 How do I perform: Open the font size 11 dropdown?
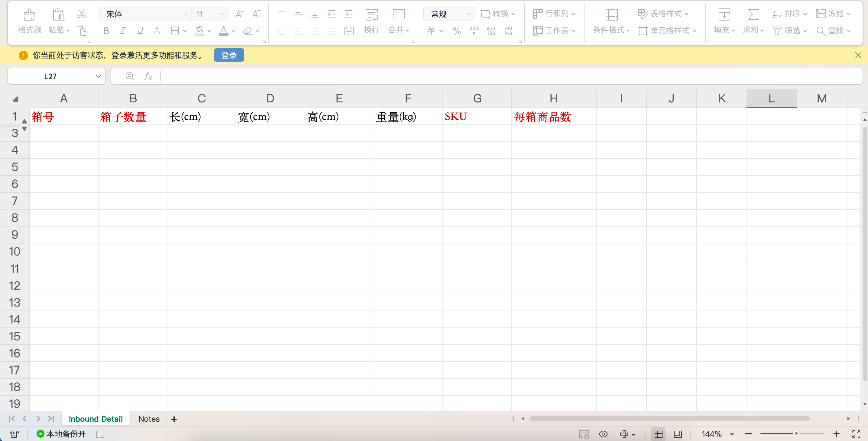(x=221, y=14)
